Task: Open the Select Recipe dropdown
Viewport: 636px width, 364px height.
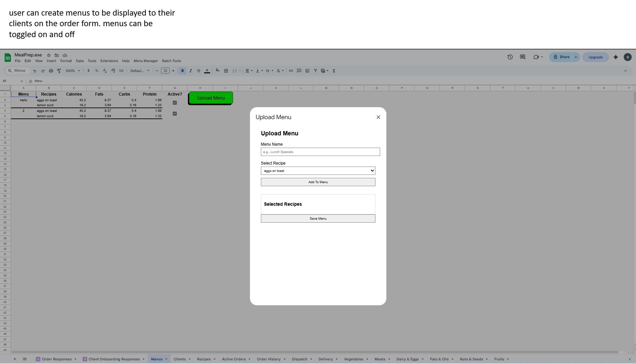Action: pyautogui.click(x=318, y=171)
